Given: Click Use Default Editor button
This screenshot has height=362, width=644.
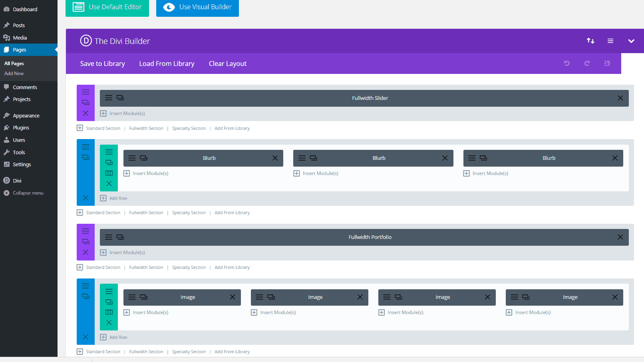Looking at the screenshot, I should pos(107,7).
